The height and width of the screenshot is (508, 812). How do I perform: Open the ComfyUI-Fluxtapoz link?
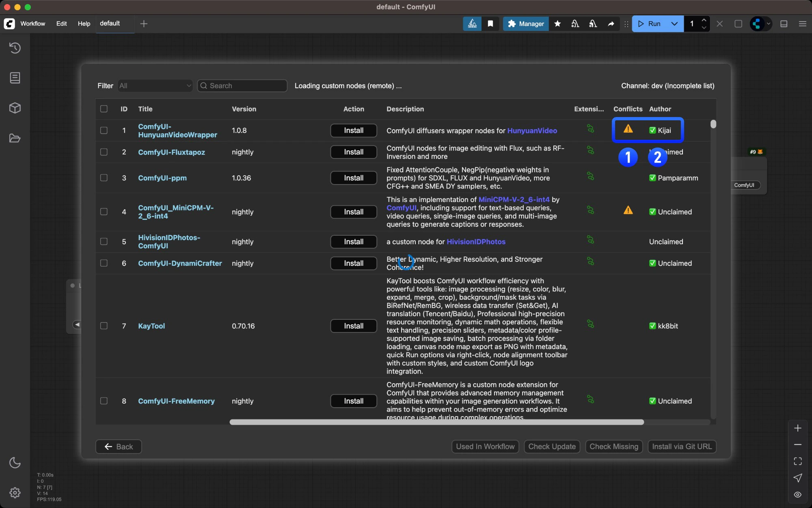(171, 152)
